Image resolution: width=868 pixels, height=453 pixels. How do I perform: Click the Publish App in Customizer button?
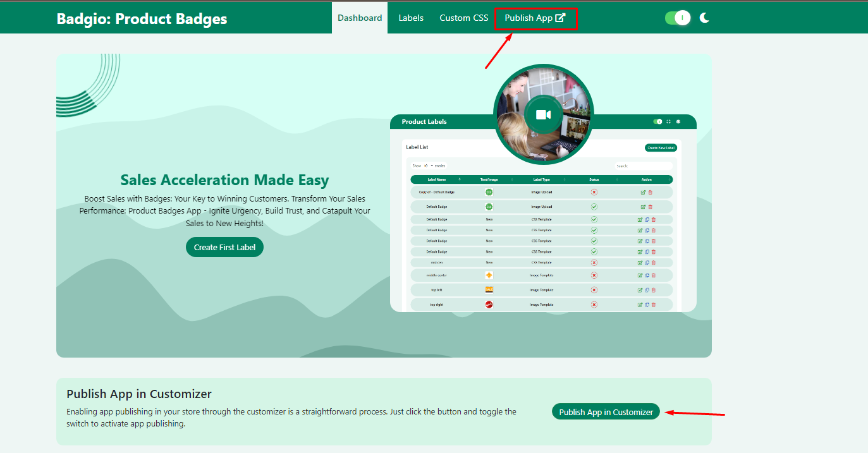click(606, 411)
